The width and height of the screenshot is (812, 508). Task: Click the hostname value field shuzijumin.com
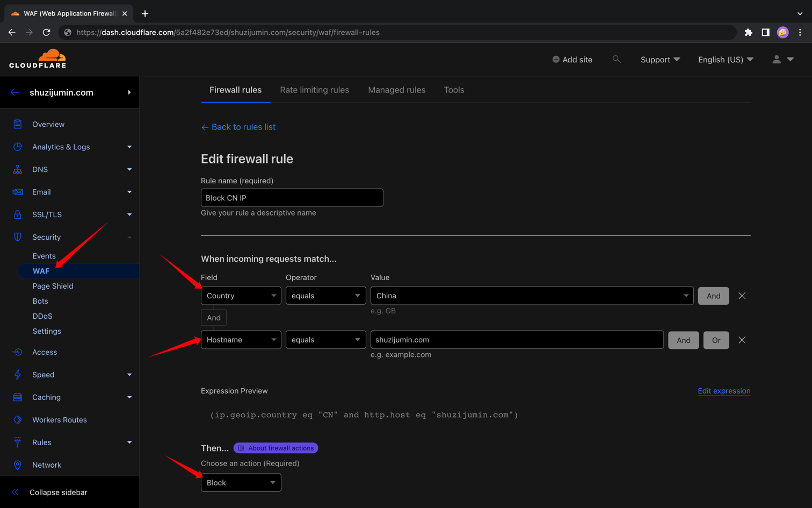(517, 340)
